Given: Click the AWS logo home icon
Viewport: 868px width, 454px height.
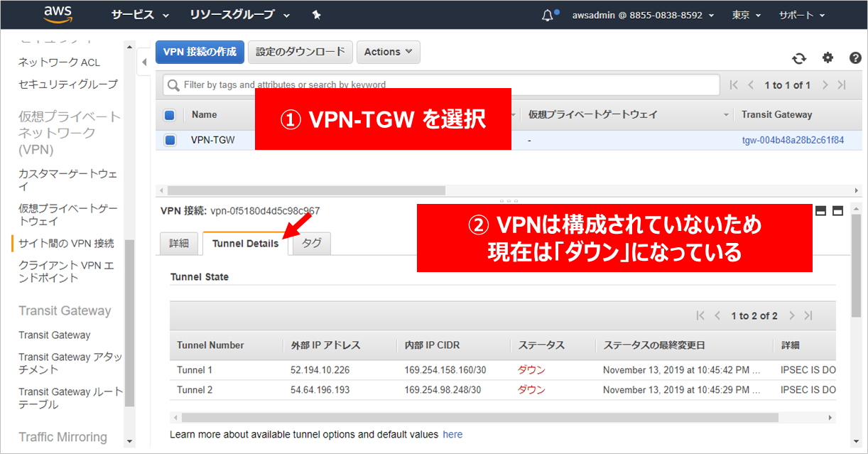Looking at the screenshot, I should tap(59, 14).
